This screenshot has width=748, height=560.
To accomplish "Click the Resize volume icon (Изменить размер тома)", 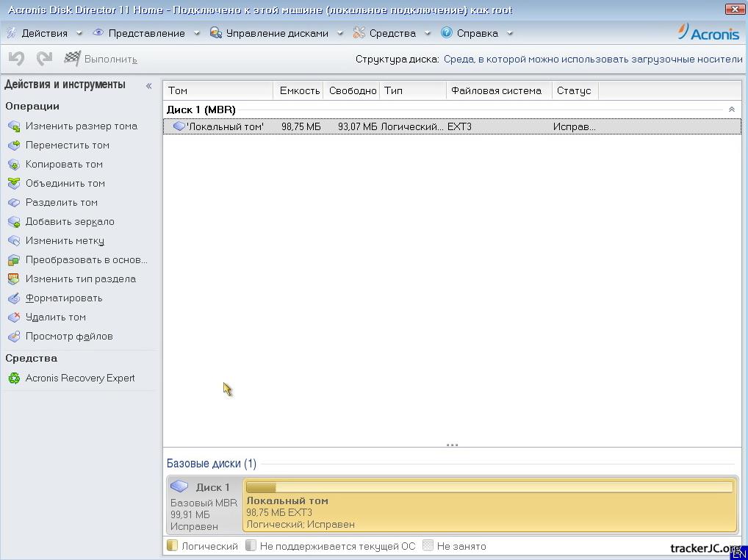I will (14, 126).
